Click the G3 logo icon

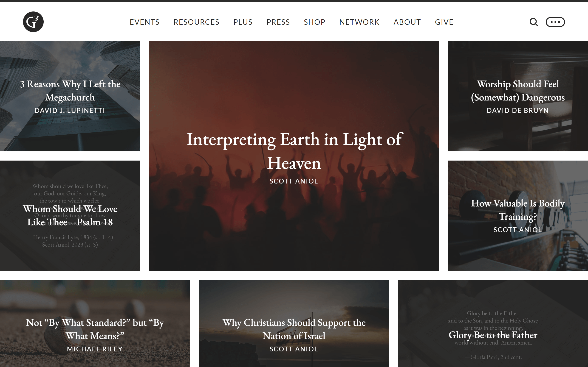33,22
